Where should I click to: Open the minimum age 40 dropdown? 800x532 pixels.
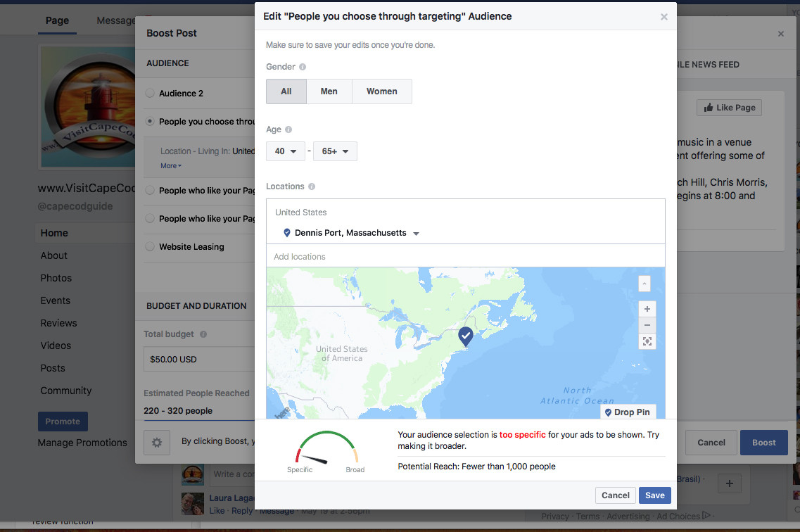coord(285,151)
